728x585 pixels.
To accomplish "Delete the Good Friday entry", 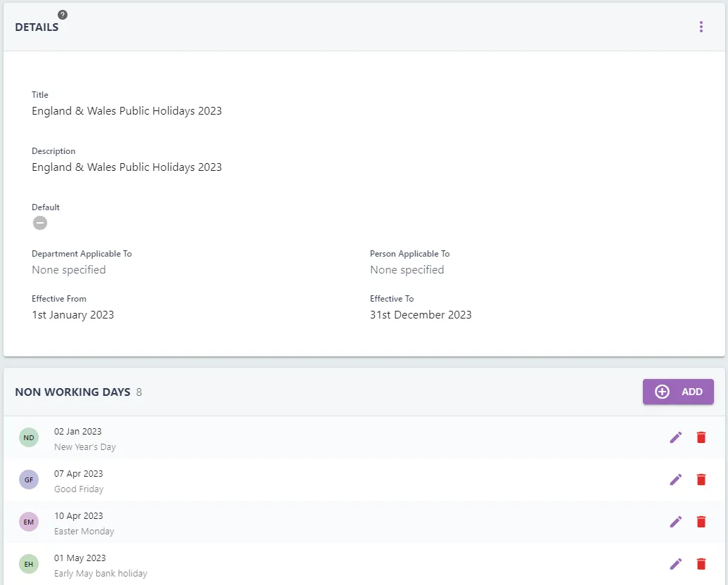I will coord(701,480).
